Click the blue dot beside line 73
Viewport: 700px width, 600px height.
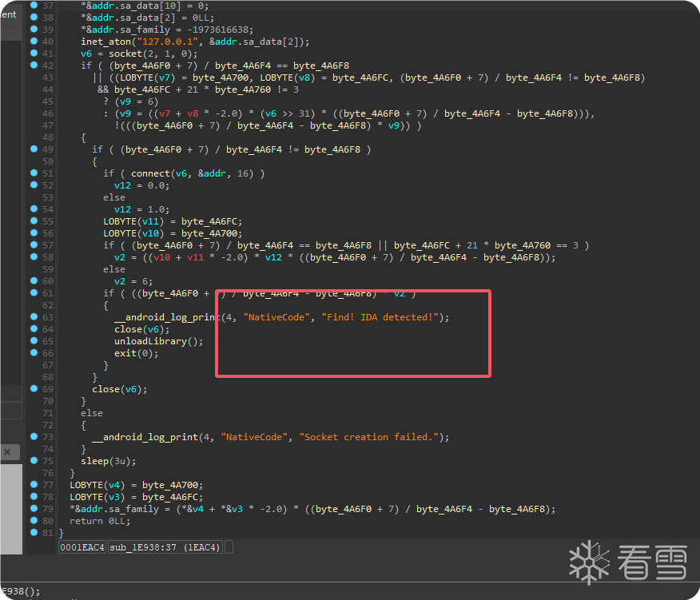pyautogui.click(x=34, y=436)
